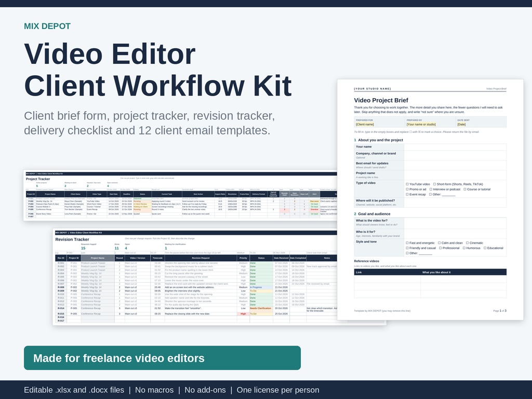This screenshot has height=399, width=532.
Task: Check the Short-form (Shorts, Reels, TikTok) box
Action: pos(434,184)
